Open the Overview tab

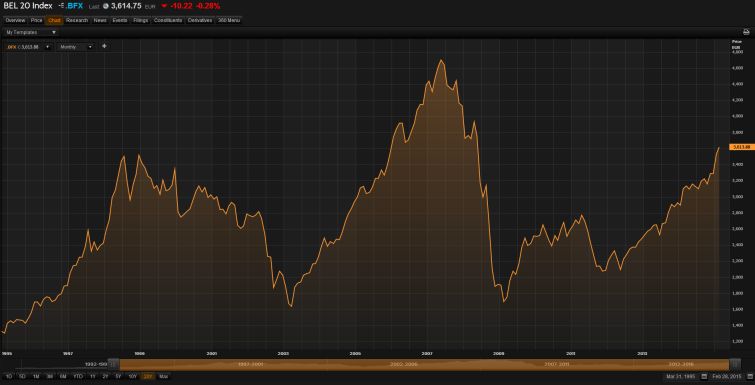click(15, 20)
